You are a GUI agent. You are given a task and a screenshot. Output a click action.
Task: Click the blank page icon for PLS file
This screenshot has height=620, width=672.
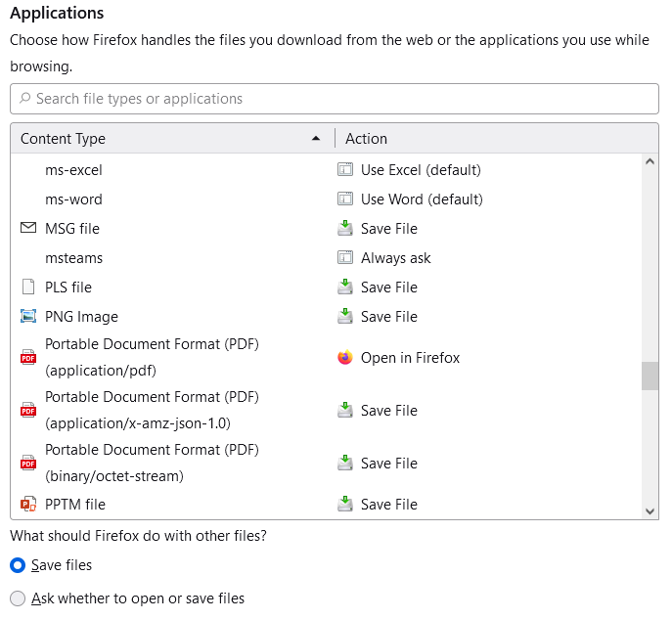pyautogui.click(x=27, y=288)
